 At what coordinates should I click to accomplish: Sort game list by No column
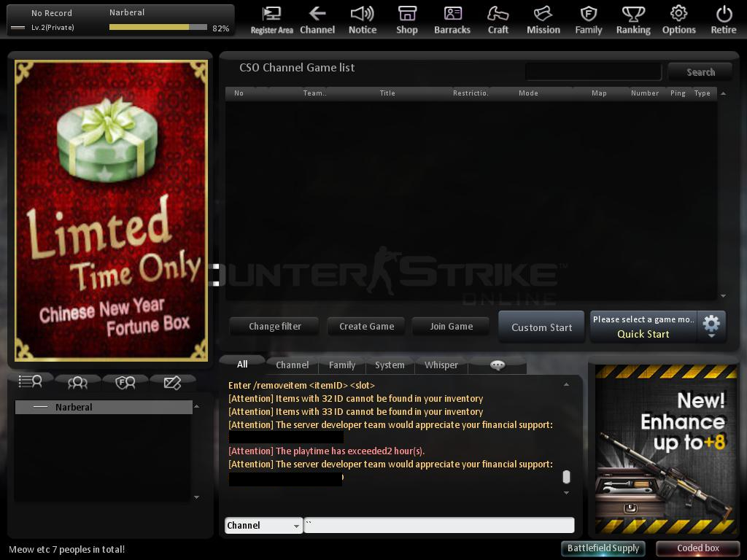pos(239,93)
